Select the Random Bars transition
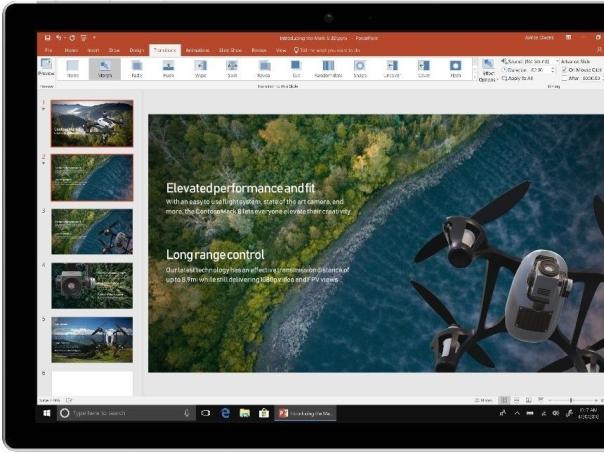 pyautogui.click(x=327, y=68)
